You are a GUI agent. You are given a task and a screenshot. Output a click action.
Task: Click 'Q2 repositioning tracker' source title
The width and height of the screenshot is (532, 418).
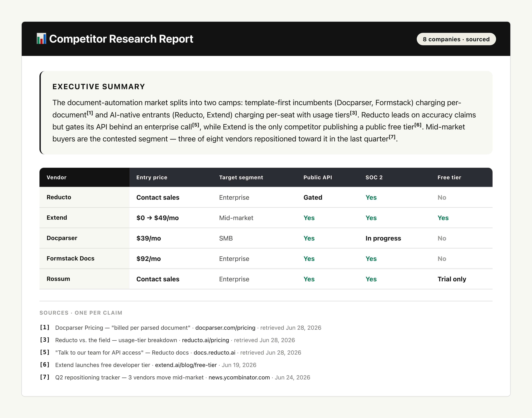point(87,378)
